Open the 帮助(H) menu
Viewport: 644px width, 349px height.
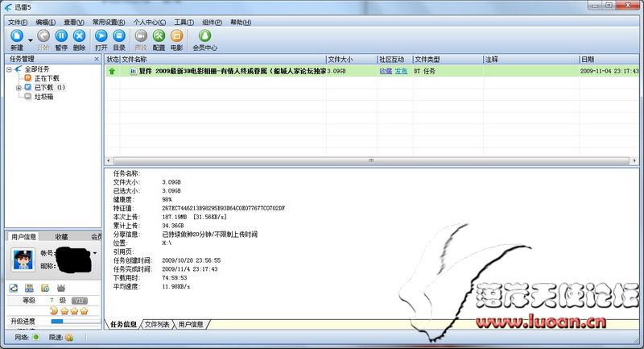coord(241,23)
